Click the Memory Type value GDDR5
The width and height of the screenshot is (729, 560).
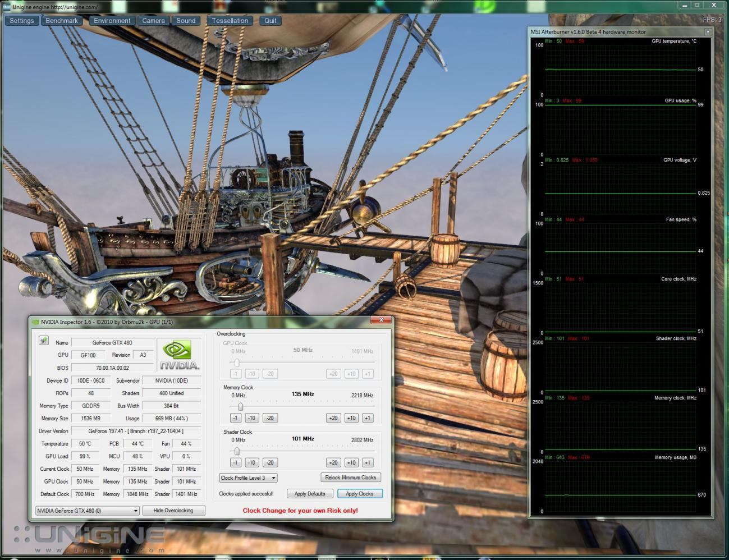tap(91, 406)
